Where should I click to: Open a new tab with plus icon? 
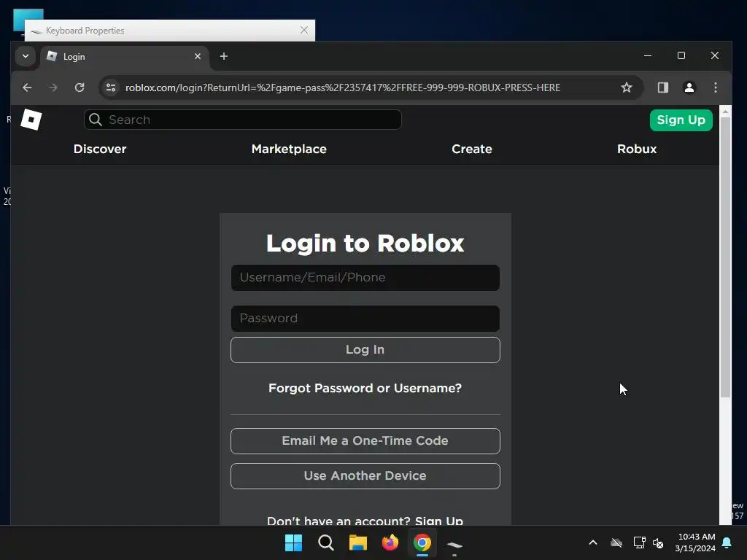223,56
